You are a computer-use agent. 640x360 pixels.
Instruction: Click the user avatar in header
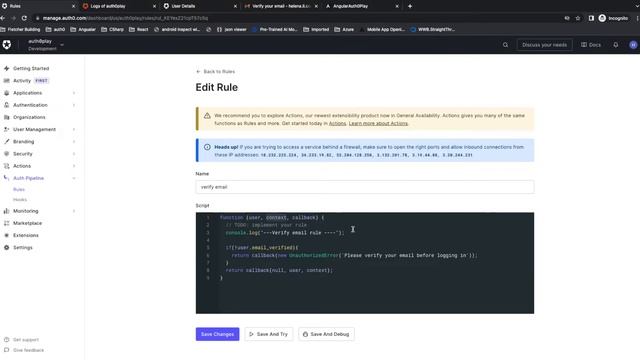[x=633, y=45]
